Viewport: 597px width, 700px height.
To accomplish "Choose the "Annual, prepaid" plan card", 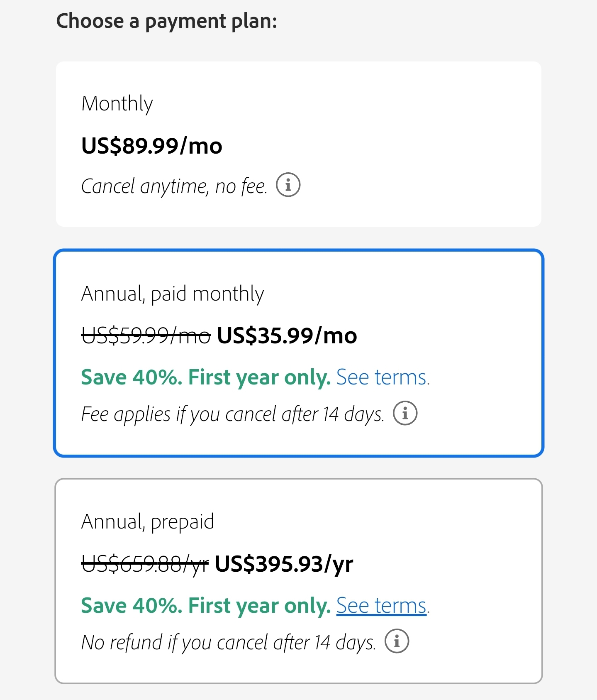I will tap(299, 581).
